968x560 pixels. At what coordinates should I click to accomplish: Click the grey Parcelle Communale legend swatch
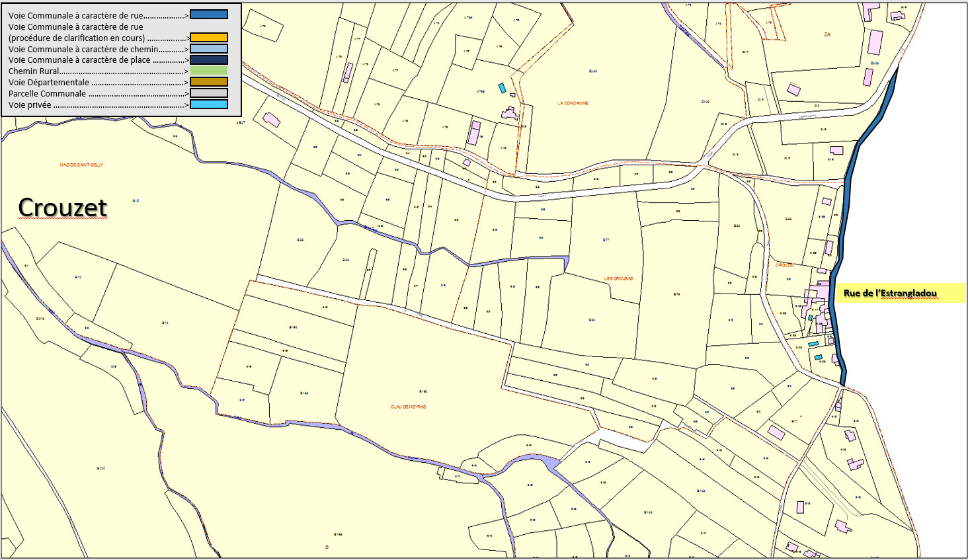tap(209, 93)
